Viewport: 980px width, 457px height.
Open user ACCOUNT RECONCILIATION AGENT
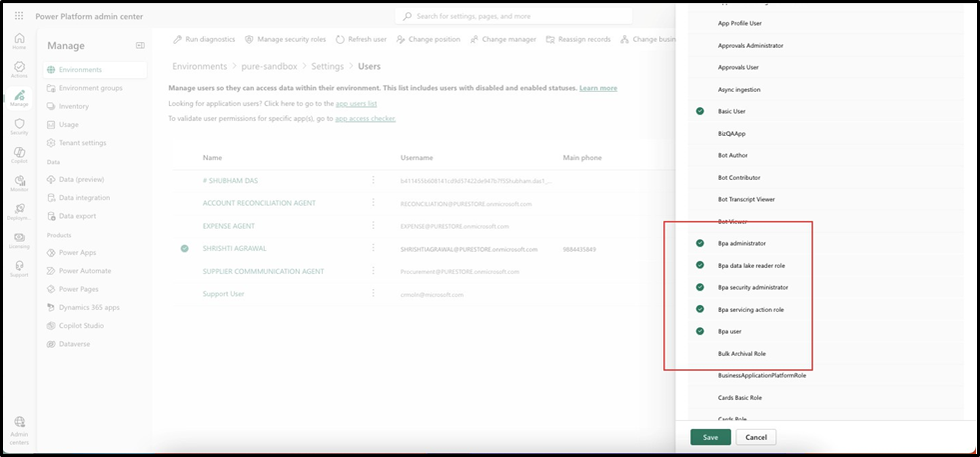[260, 203]
